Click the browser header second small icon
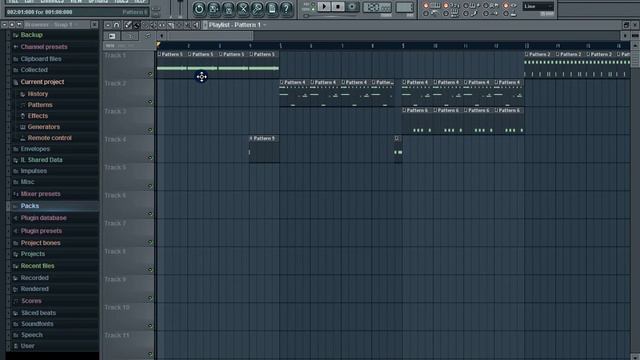 click(x=12, y=25)
